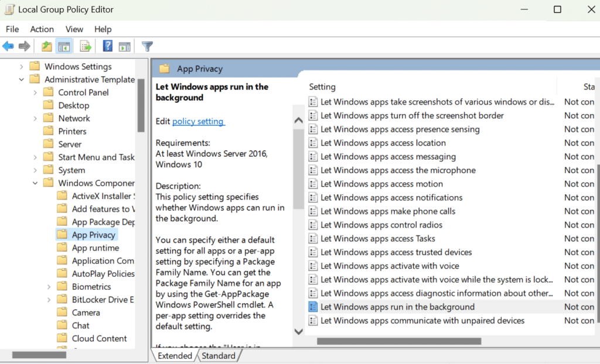This screenshot has height=364, width=600.
Task: Click the policy icon for access notifications
Action: (x=313, y=198)
